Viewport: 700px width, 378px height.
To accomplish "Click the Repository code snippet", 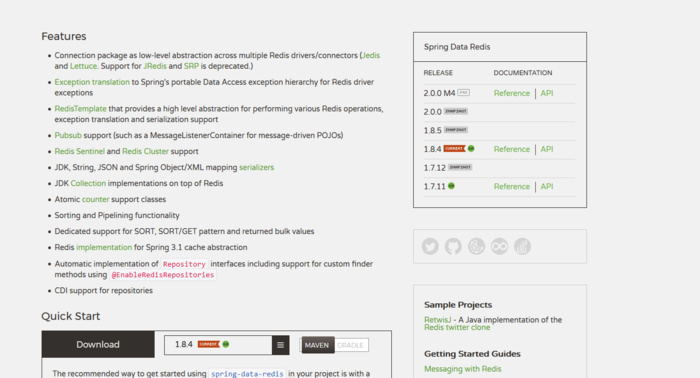I will tap(184, 264).
